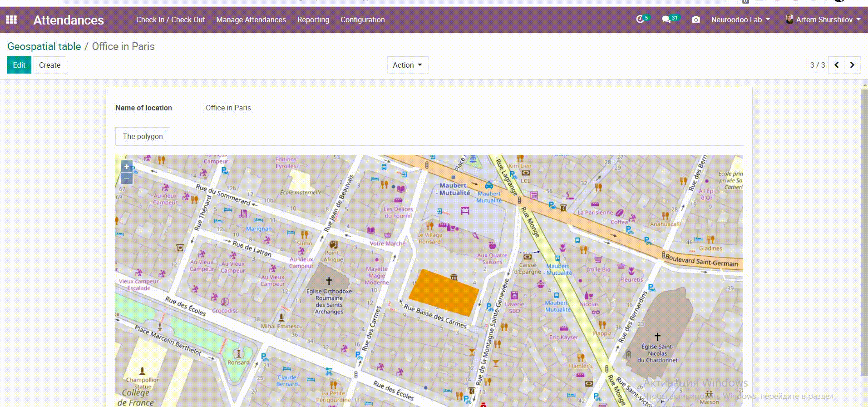The height and width of the screenshot is (407, 868).
Task: Click the Nicolas wine shop icon on map
Action: pos(588,295)
